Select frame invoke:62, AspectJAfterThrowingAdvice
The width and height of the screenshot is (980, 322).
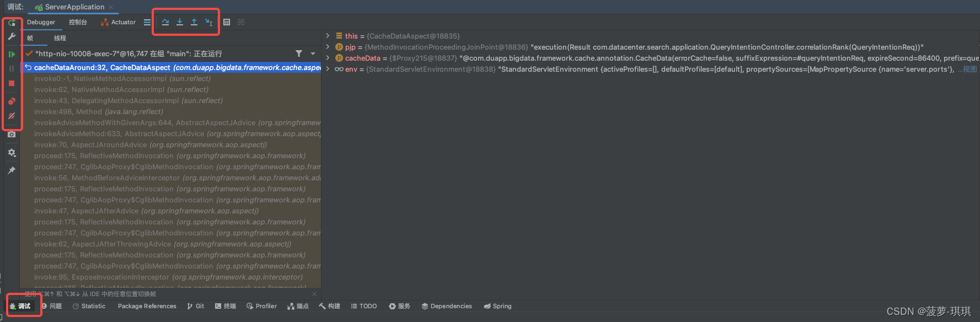(x=171, y=244)
